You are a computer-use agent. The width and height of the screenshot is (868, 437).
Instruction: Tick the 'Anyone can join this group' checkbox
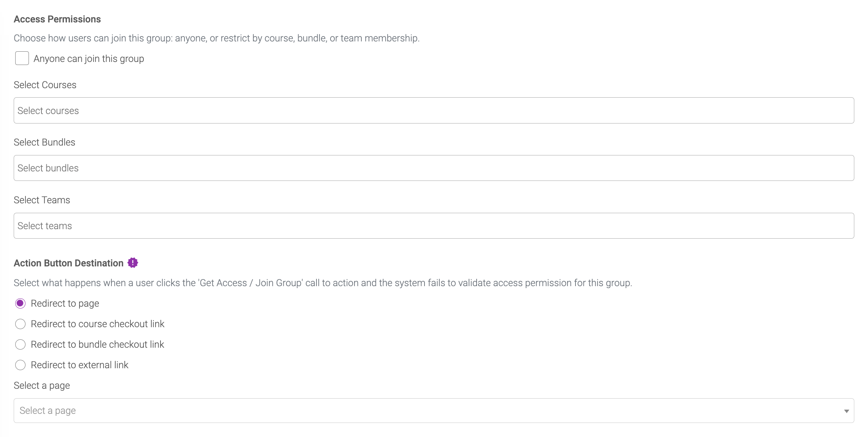22,59
